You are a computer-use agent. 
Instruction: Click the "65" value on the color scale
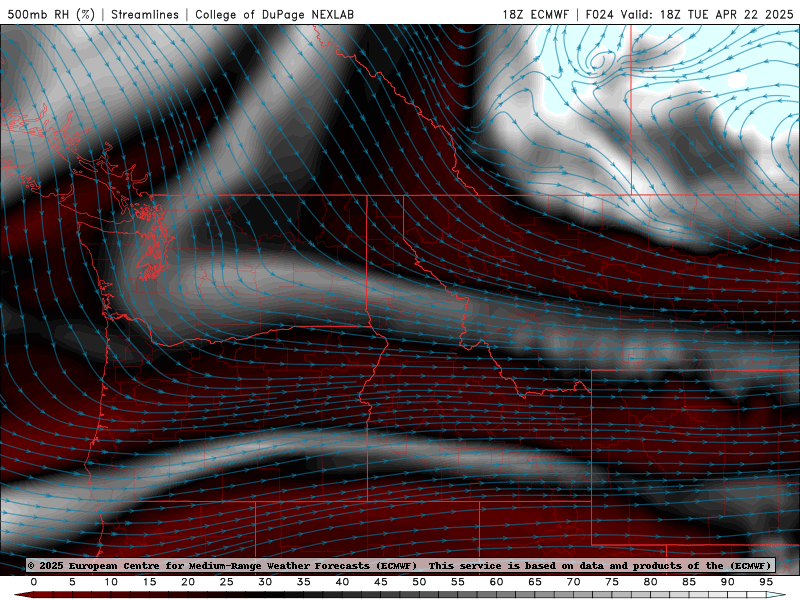pyautogui.click(x=535, y=582)
